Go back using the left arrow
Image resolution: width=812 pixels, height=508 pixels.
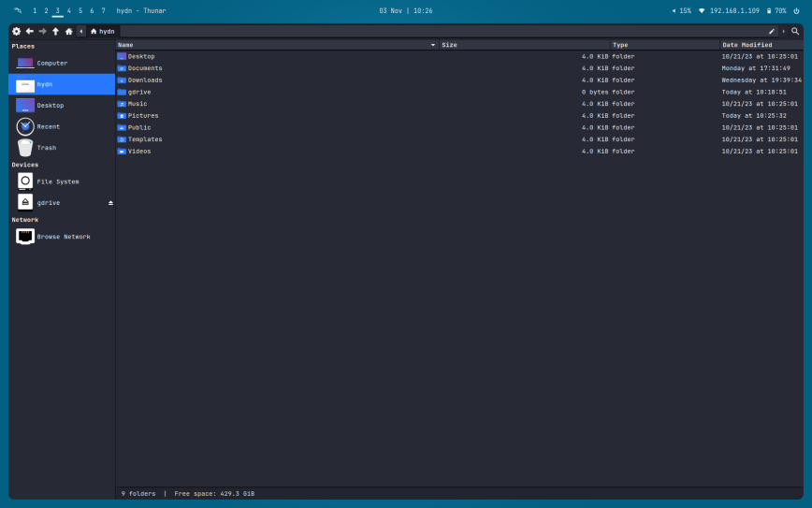click(30, 32)
